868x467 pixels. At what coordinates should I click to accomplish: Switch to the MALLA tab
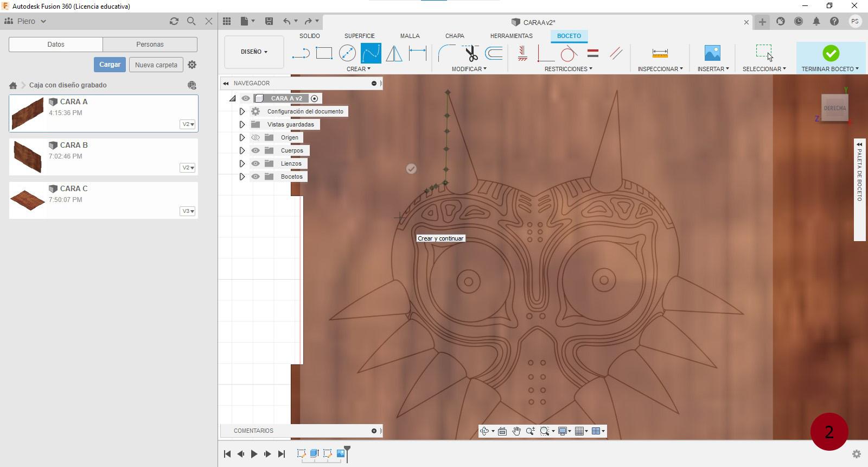click(x=410, y=36)
